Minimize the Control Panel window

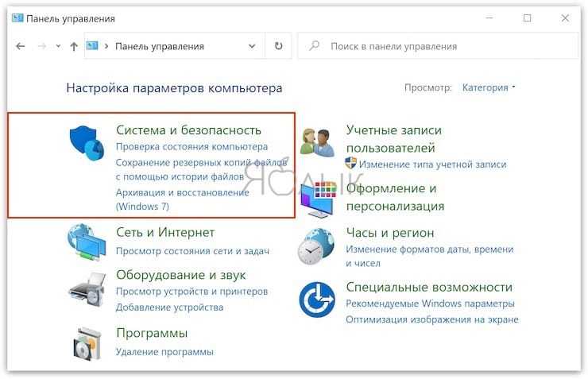[x=489, y=17]
